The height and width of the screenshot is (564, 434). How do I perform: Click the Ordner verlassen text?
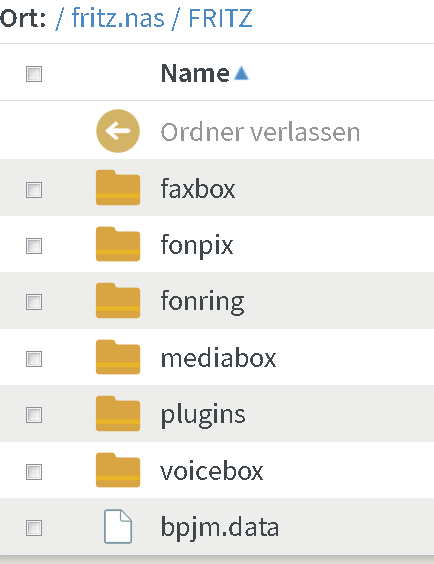coord(260,132)
